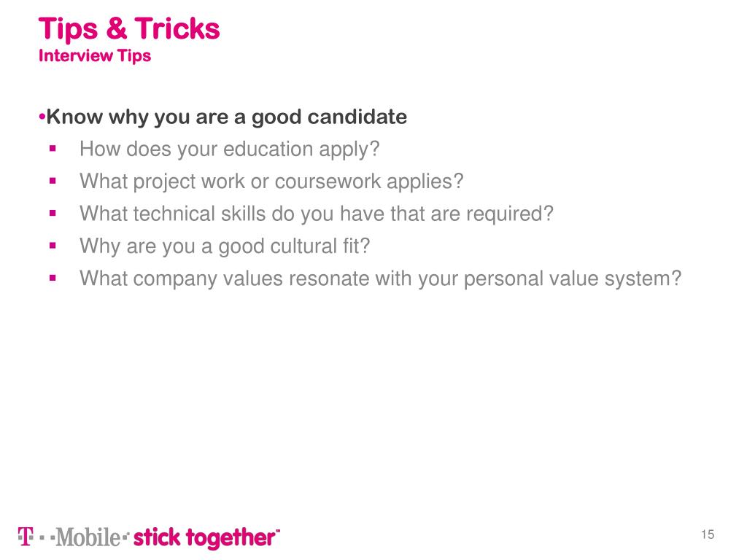Click the gray 'Mobile' wordmark in the footer
The image size is (747, 560).
88,538
